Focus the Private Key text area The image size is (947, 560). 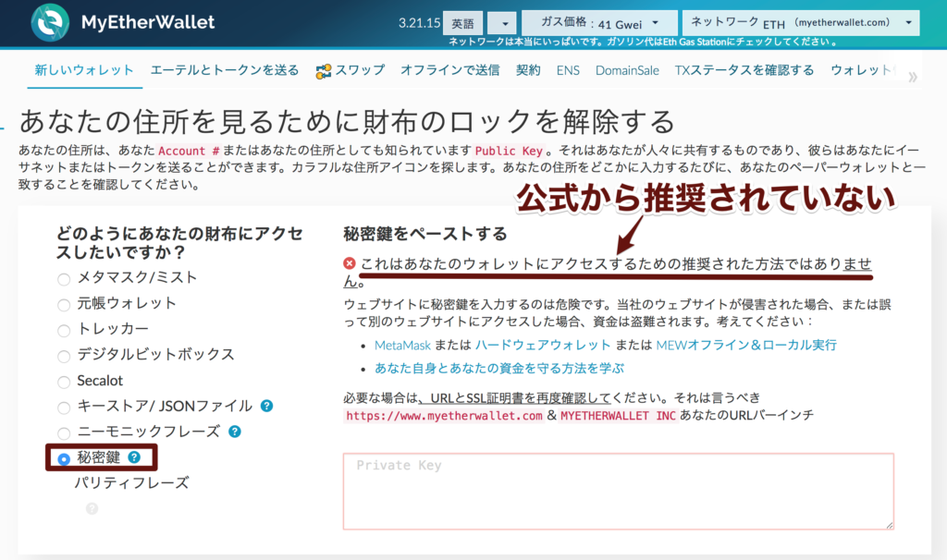pyautogui.click(x=619, y=492)
